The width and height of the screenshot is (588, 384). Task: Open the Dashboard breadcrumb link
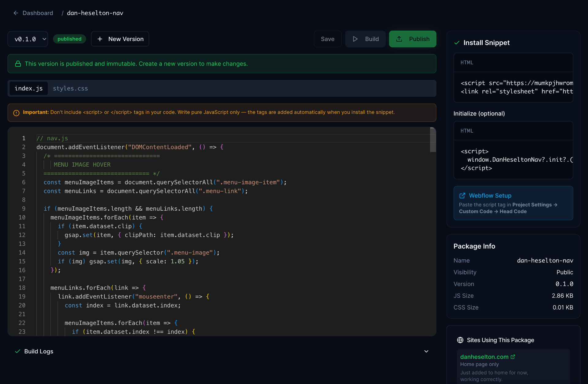click(38, 13)
